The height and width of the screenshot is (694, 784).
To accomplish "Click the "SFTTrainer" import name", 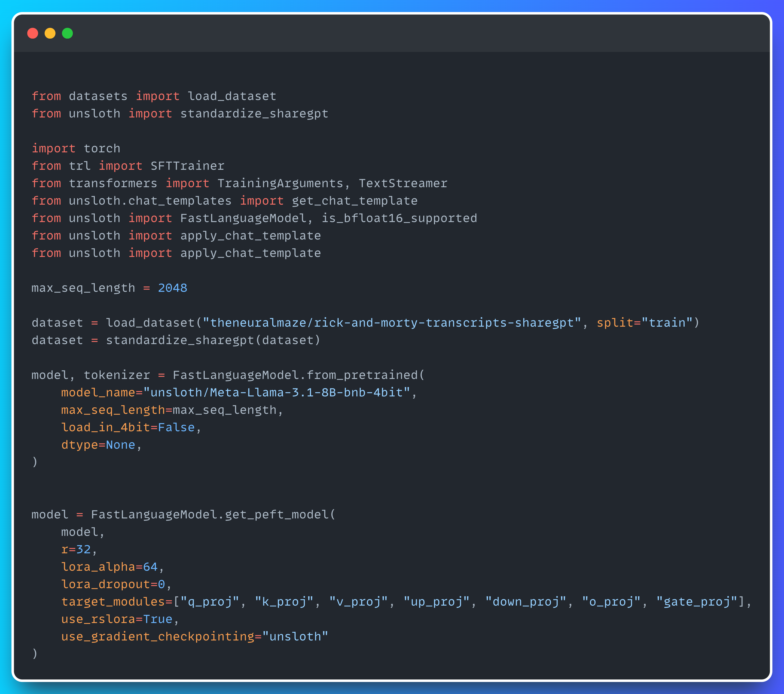I will 188,166.
